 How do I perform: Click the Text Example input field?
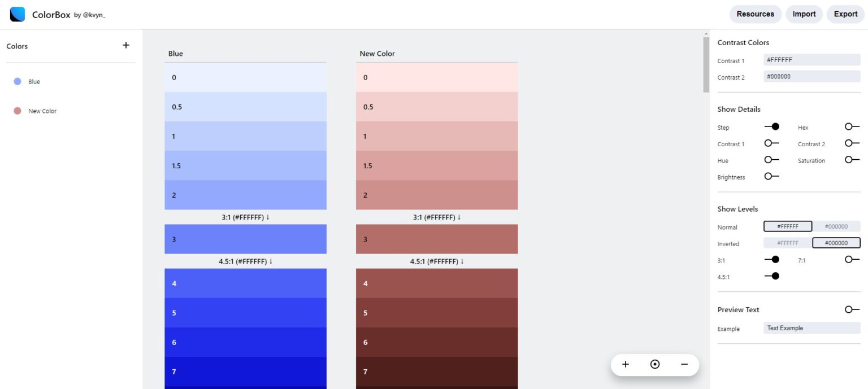click(x=811, y=328)
